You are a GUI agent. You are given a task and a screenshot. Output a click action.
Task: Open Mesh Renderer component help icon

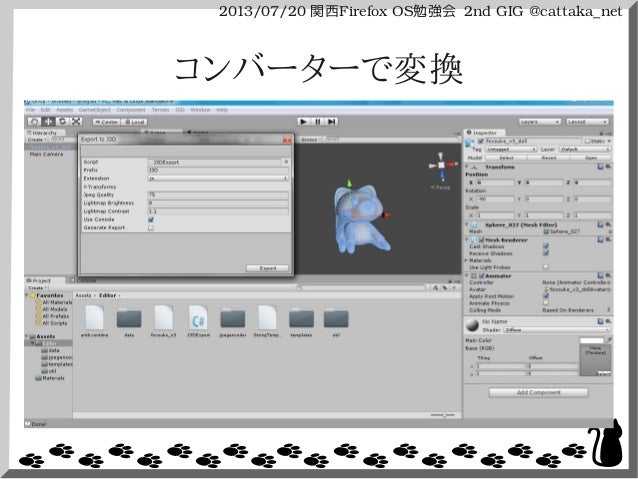click(600, 240)
